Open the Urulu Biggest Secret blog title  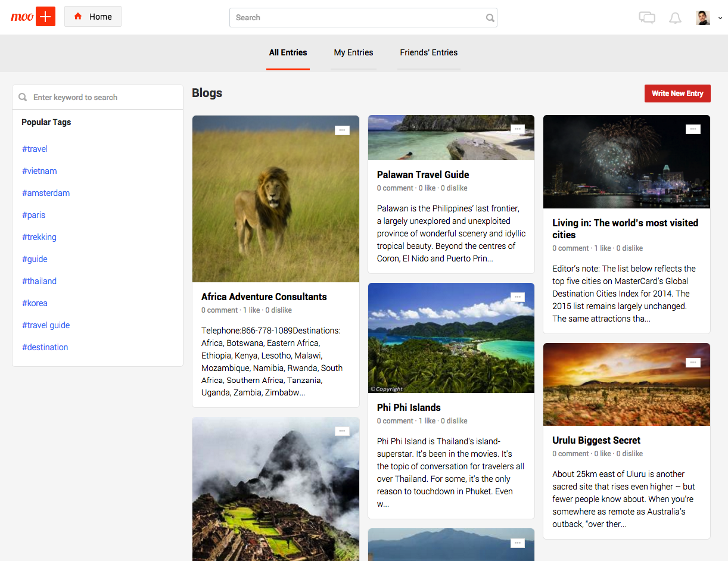[x=596, y=440]
